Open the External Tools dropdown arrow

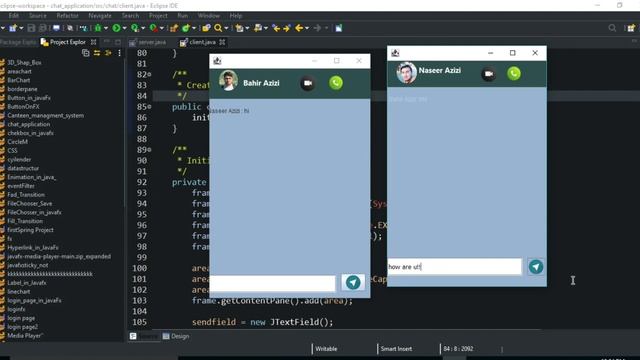(162, 28)
